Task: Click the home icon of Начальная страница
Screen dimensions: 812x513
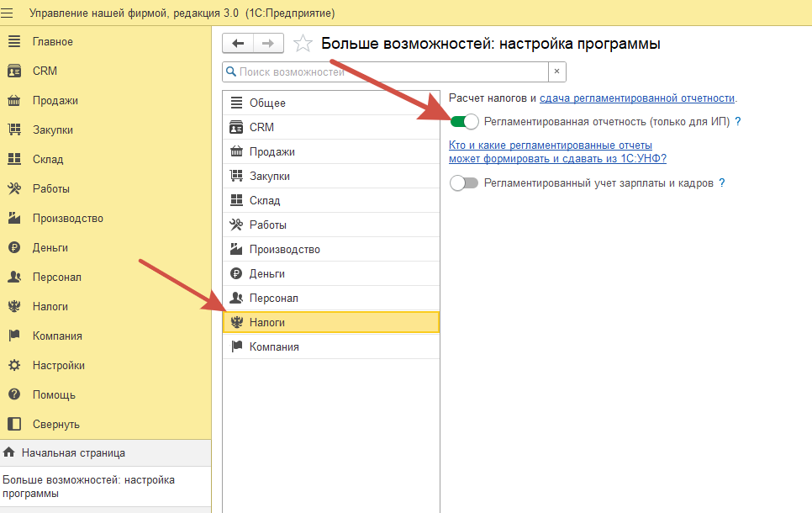Action: pos(9,452)
